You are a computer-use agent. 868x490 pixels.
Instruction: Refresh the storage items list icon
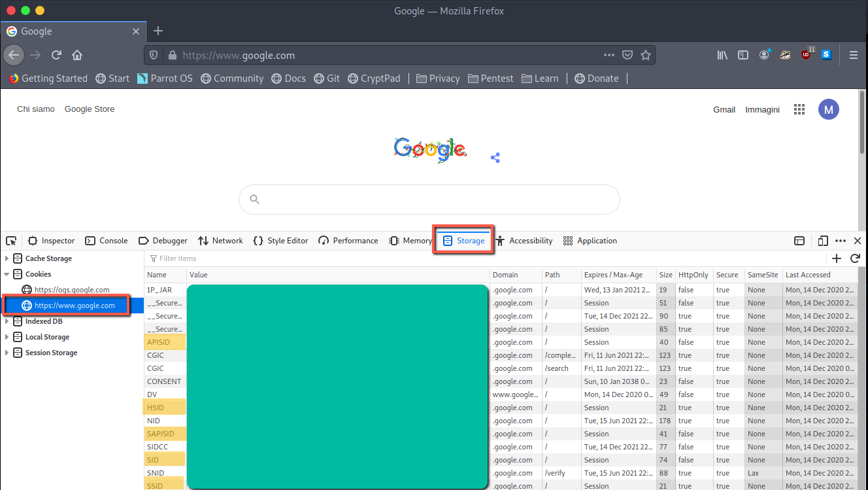(855, 258)
